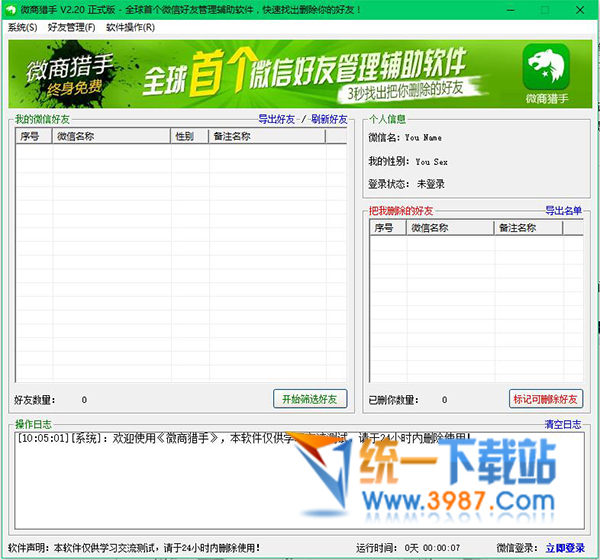
Task: Click 微信名称 header in deleted-friends list
Action: pos(450,228)
